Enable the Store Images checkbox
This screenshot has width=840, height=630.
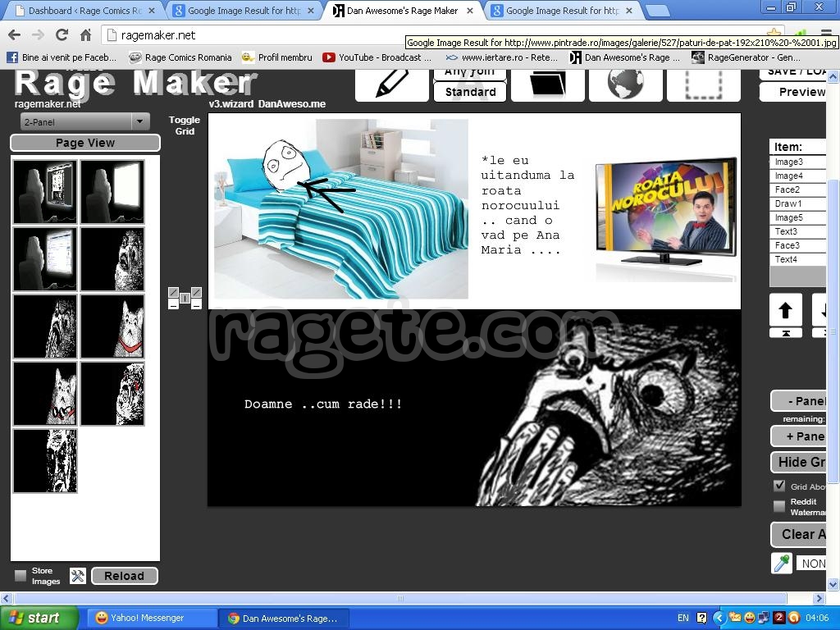[21, 576]
